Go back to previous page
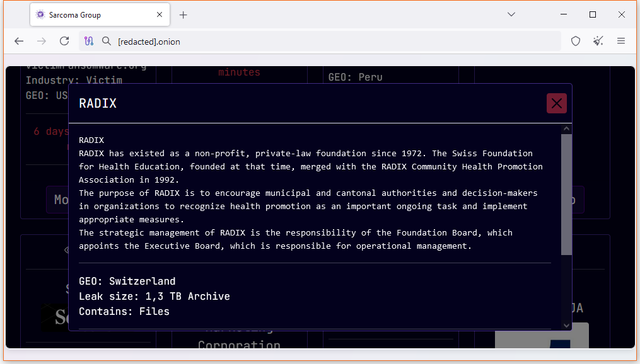 click(x=19, y=41)
